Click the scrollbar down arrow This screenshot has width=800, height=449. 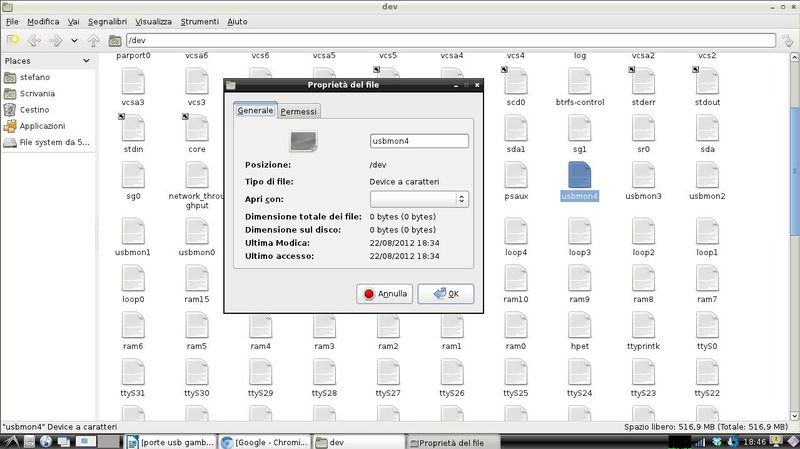click(x=794, y=416)
